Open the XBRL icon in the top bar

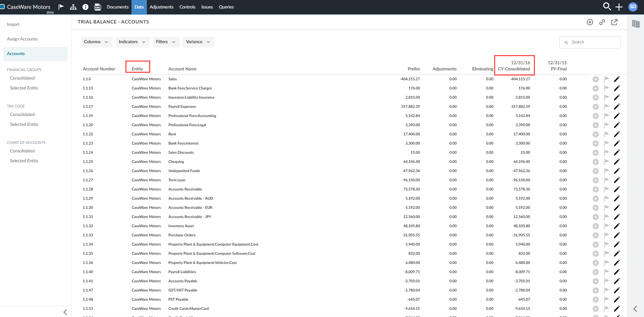click(x=98, y=7)
